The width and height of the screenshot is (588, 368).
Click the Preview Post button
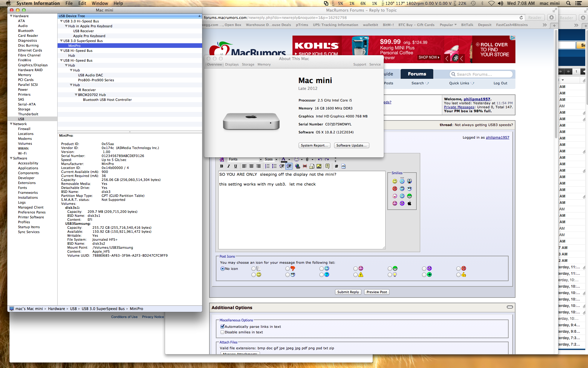[x=377, y=292]
